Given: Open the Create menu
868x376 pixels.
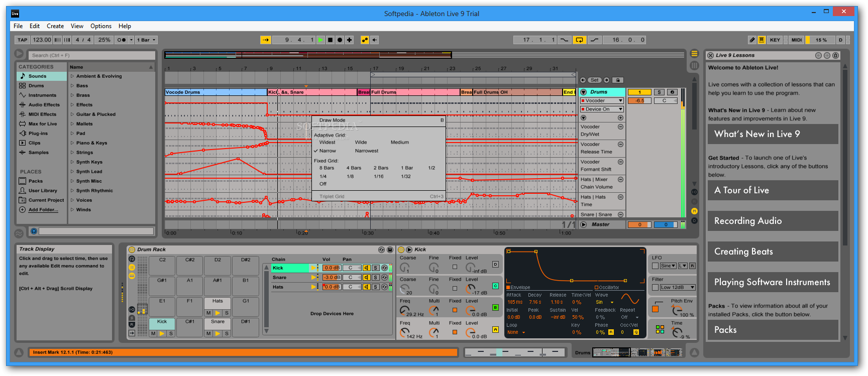Looking at the screenshot, I should tap(55, 26).
